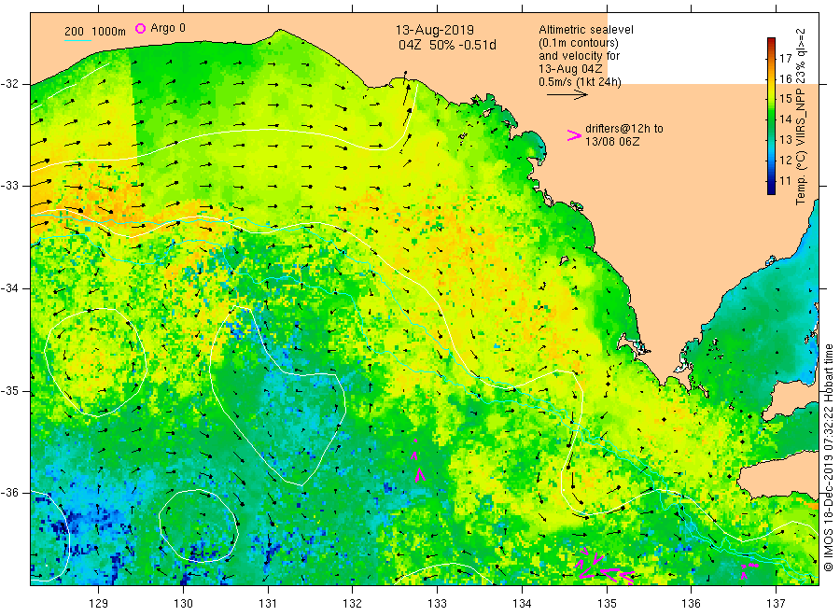
Task: Click the magenta Argo circle legend marker
Action: coord(140,28)
